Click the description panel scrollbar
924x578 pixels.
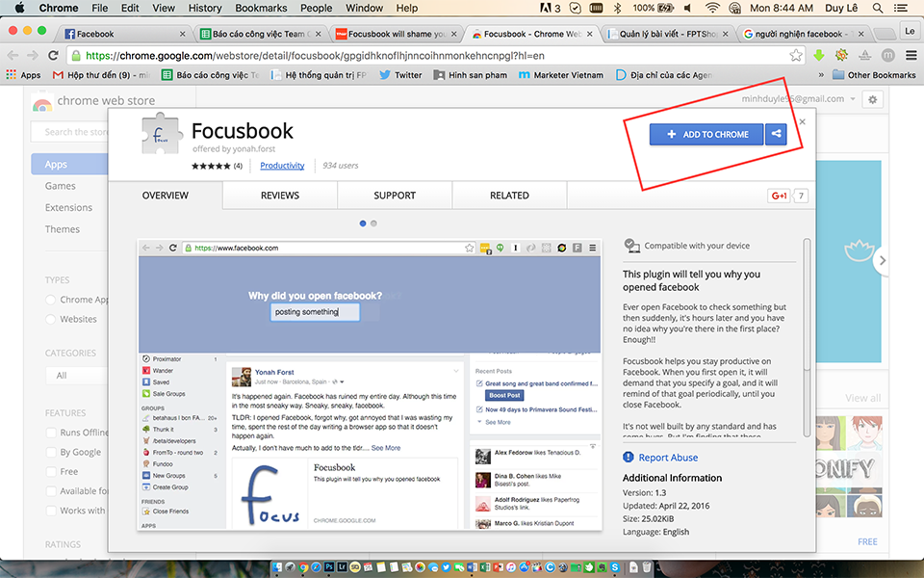[x=807, y=303]
